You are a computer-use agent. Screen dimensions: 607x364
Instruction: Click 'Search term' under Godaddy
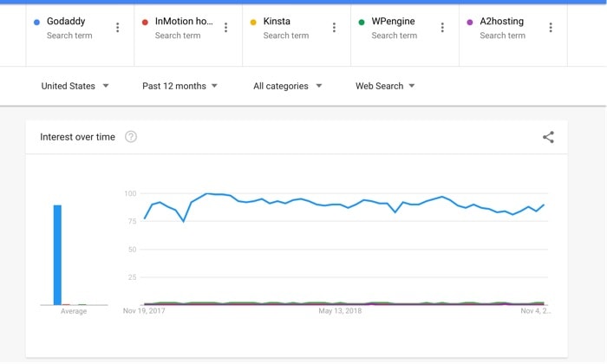tap(69, 36)
